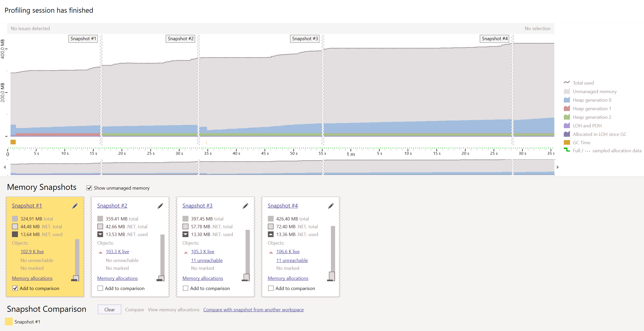Open Snapshot #3 via its title link
Screen dimensions: 644x331
click(x=197, y=206)
